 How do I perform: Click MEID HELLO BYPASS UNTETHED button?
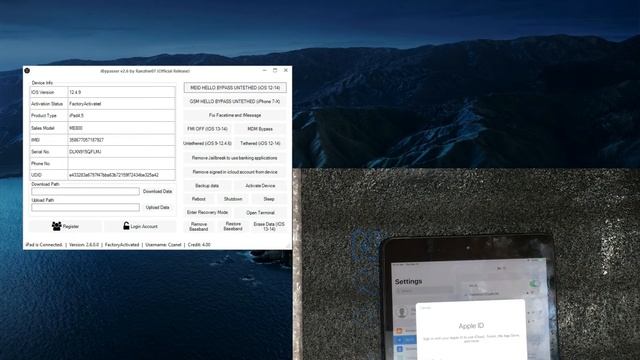pyautogui.click(x=235, y=88)
